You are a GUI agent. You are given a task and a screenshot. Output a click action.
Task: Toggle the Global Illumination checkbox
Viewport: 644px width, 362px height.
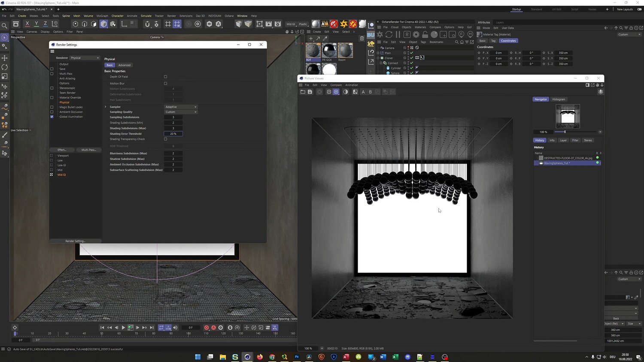tap(52, 117)
